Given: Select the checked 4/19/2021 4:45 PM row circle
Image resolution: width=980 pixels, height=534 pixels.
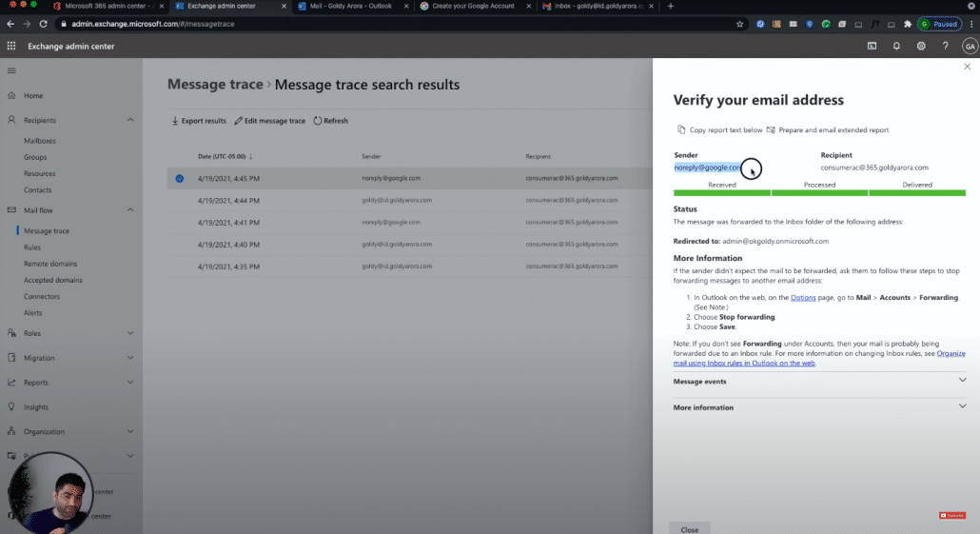Looking at the screenshot, I should click(x=180, y=178).
